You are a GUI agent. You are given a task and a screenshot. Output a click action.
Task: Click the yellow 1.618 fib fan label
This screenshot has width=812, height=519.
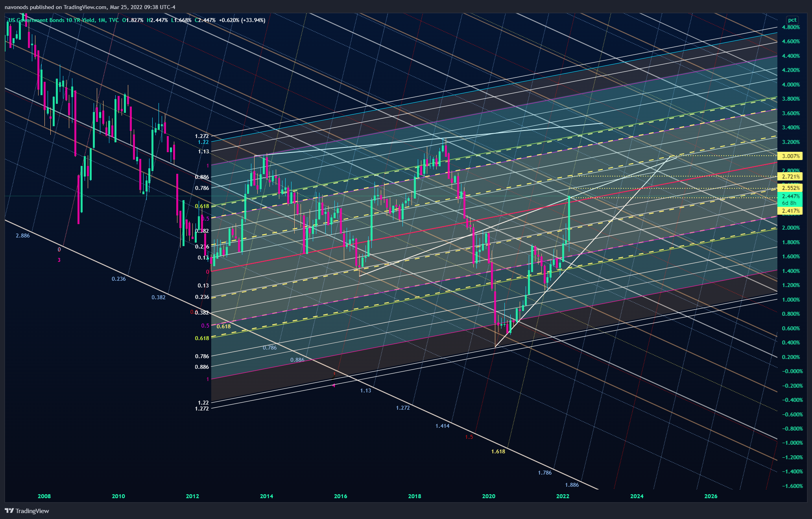(498, 451)
